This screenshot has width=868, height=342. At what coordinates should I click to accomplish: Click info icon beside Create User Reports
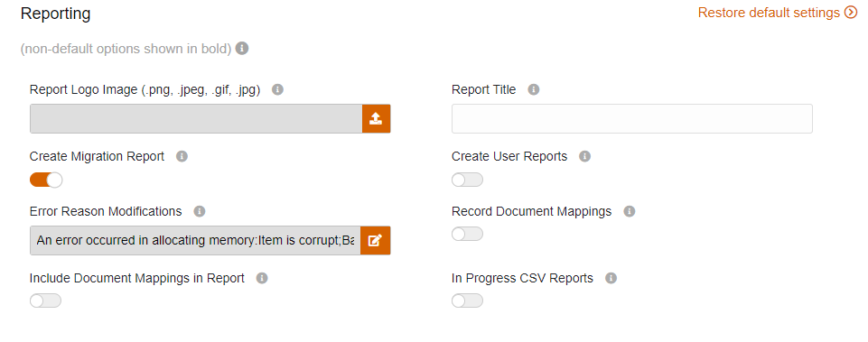pos(584,156)
